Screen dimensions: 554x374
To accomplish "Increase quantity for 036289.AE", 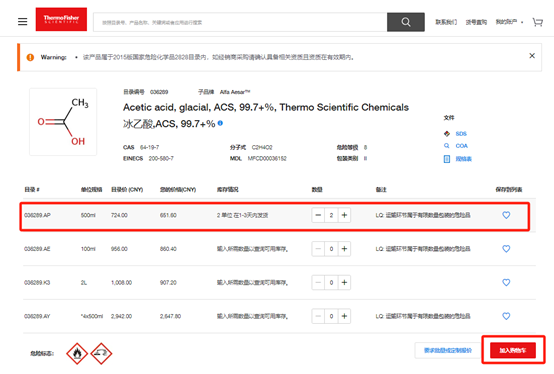I will (344, 249).
